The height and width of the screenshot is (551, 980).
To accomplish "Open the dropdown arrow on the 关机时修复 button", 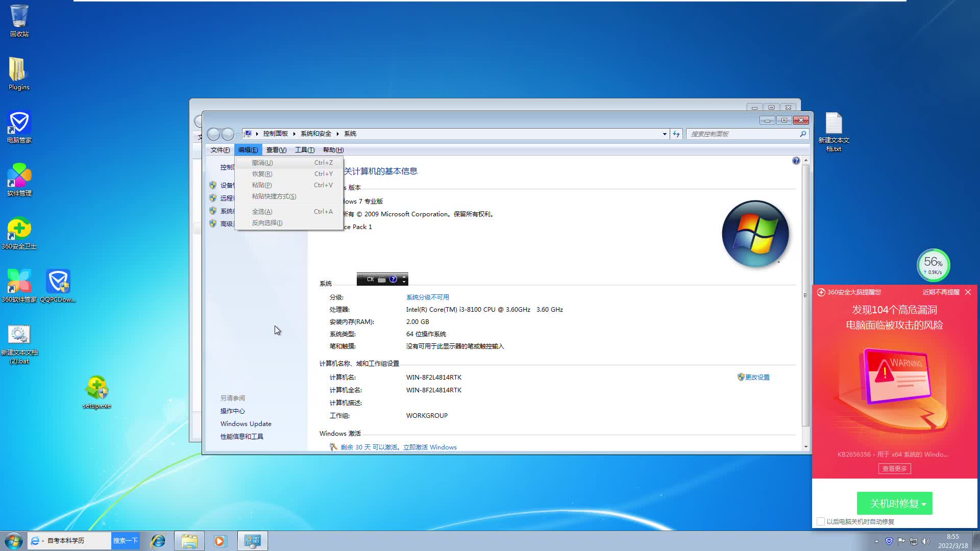I will point(924,504).
